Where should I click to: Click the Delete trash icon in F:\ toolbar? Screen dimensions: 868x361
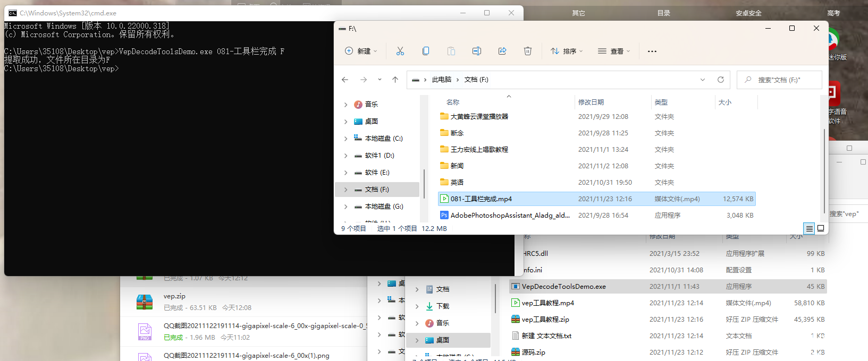point(528,51)
